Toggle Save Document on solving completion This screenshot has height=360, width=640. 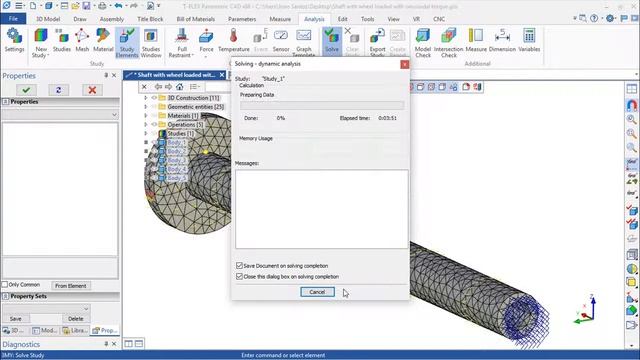[240, 265]
